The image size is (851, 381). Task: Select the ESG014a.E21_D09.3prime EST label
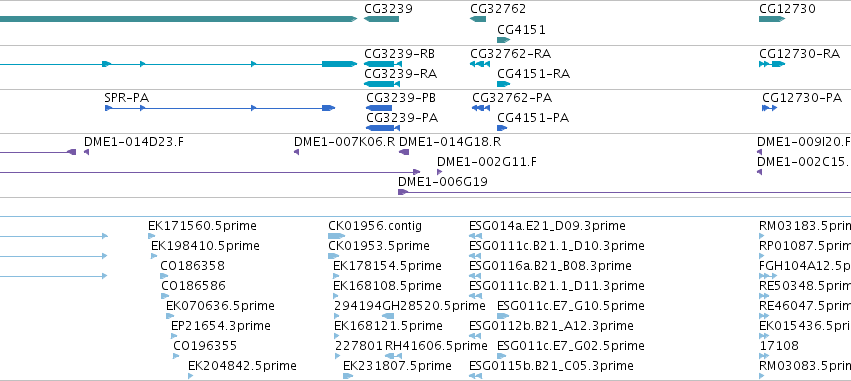click(x=547, y=226)
